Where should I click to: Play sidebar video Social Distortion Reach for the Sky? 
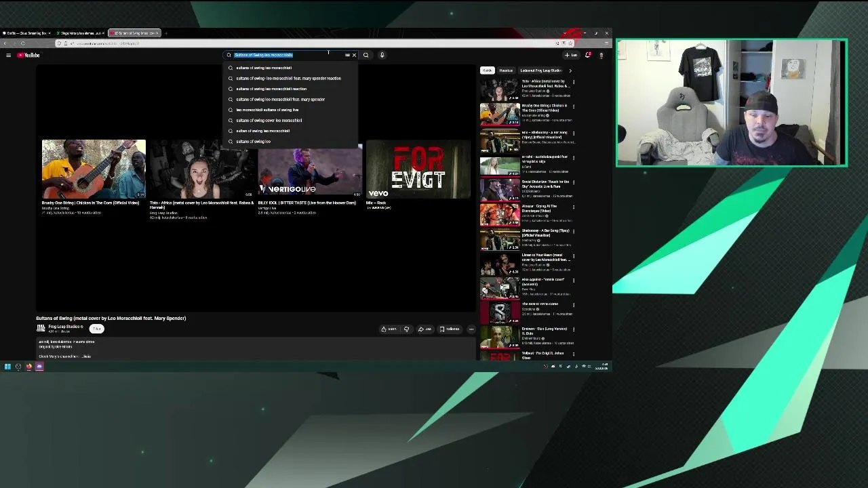tap(500, 189)
